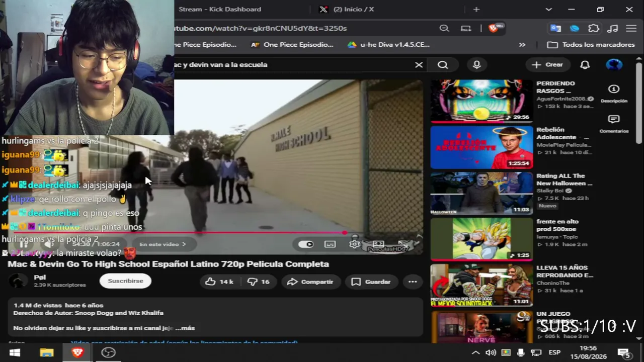
Task: Open the Pøl channel avatar
Action: click(18, 281)
